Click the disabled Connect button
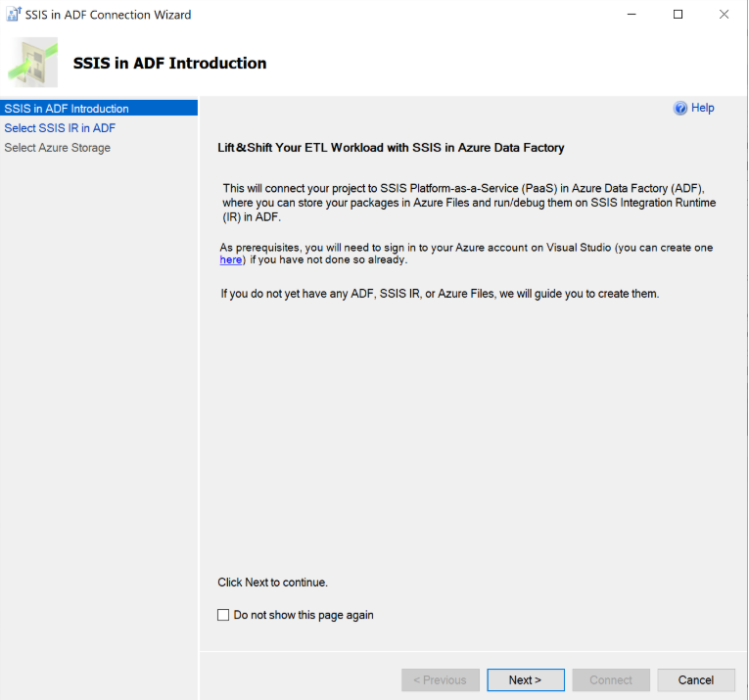Screen dimensions: 749x700 [611, 680]
